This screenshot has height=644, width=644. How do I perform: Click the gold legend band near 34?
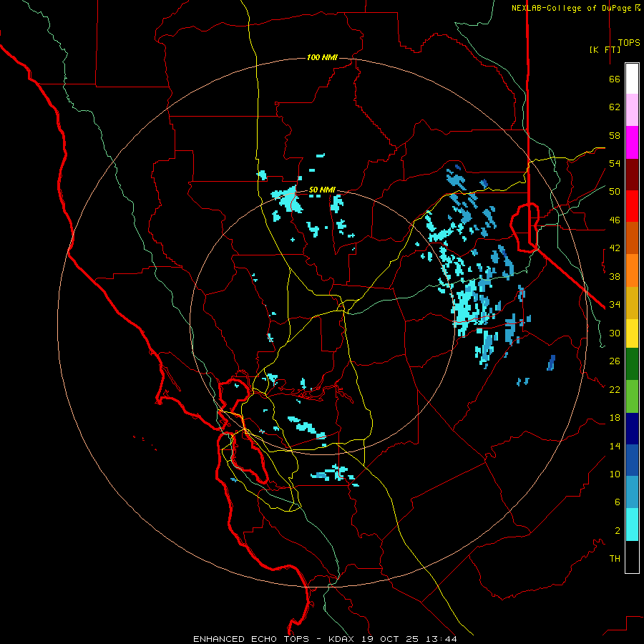coord(632,303)
